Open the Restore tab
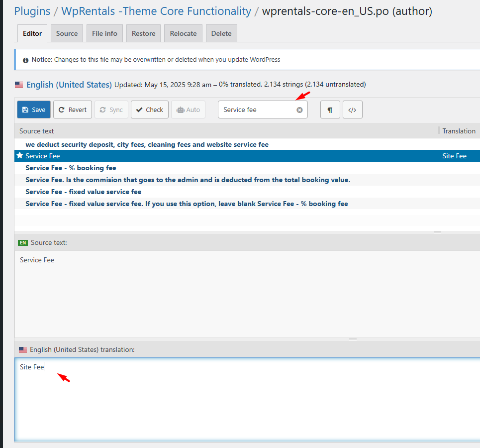 [143, 33]
